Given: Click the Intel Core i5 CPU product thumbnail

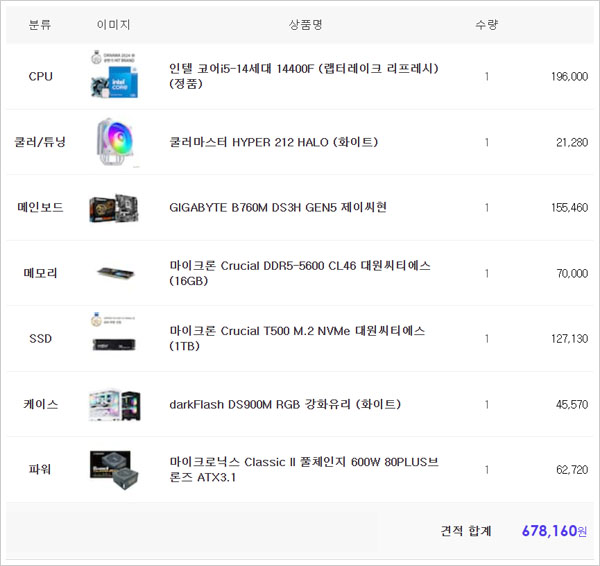Looking at the screenshot, I should (114, 75).
